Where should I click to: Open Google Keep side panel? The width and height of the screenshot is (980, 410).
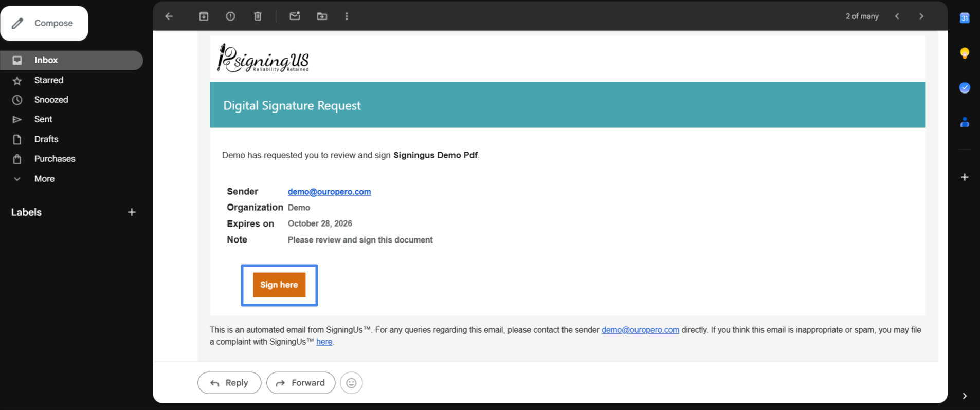point(965,53)
